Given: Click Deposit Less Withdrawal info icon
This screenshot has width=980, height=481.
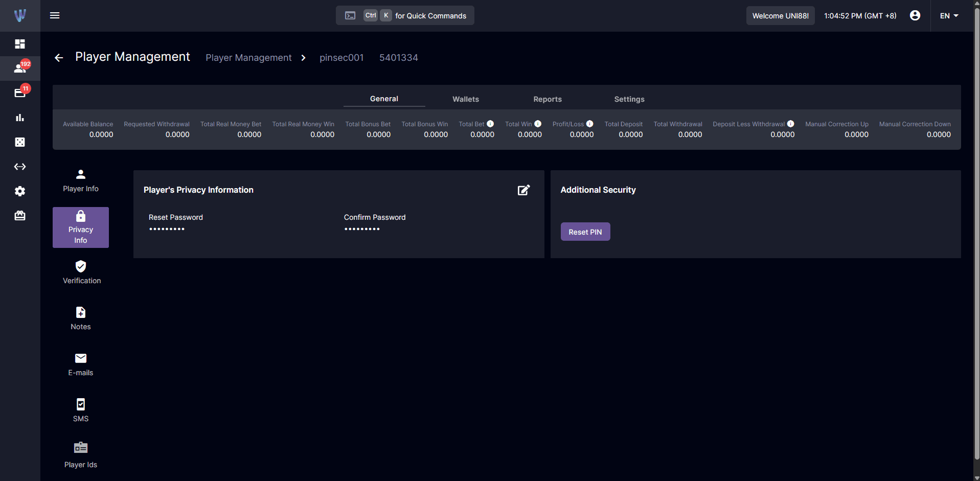Looking at the screenshot, I should point(790,124).
